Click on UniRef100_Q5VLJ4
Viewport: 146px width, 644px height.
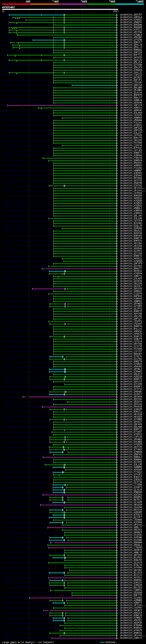coord(131,45)
